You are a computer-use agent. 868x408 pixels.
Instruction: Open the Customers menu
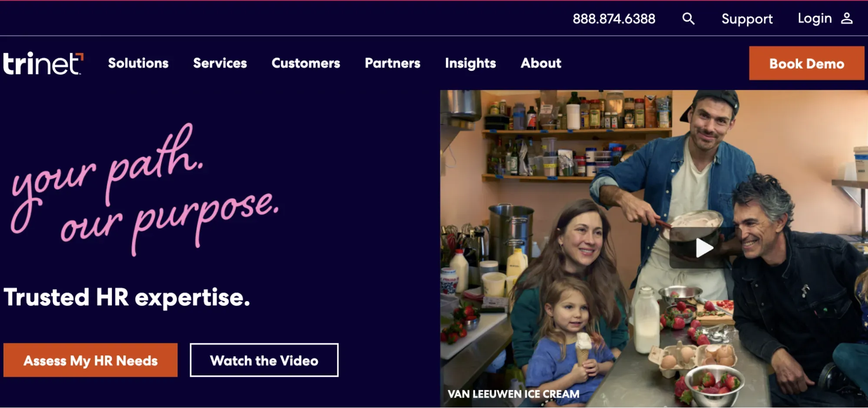pos(306,63)
